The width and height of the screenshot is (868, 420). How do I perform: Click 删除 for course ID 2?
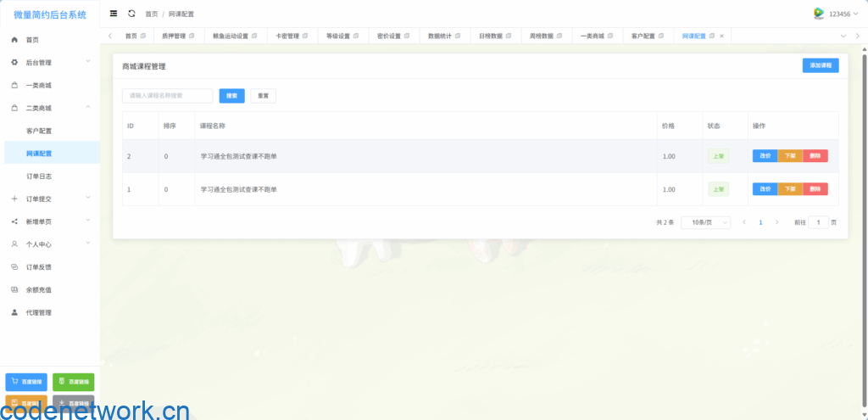815,156
